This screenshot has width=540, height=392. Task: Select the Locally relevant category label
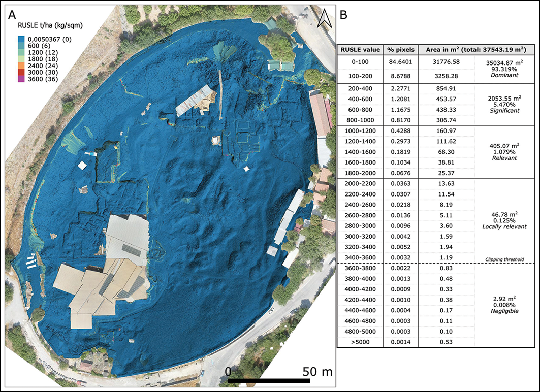(x=504, y=226)
